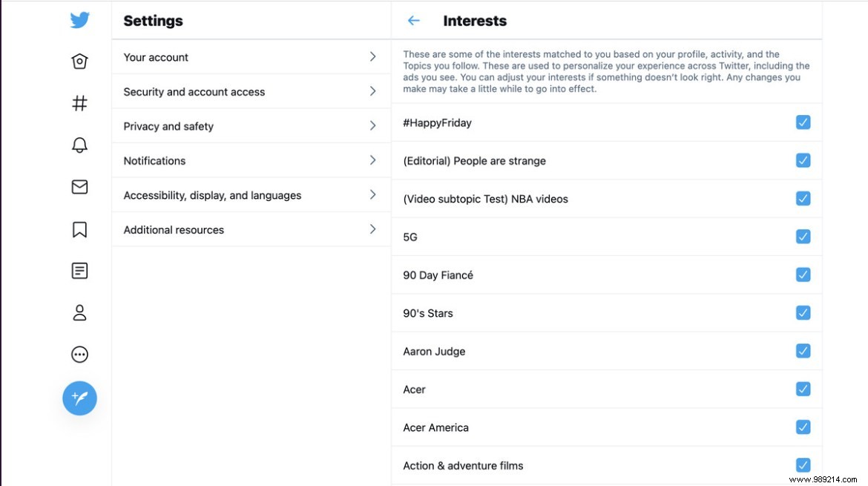The image size is (868, 486).
Task: Click the Twitter bird logo
Action: (x=79, y=20)
